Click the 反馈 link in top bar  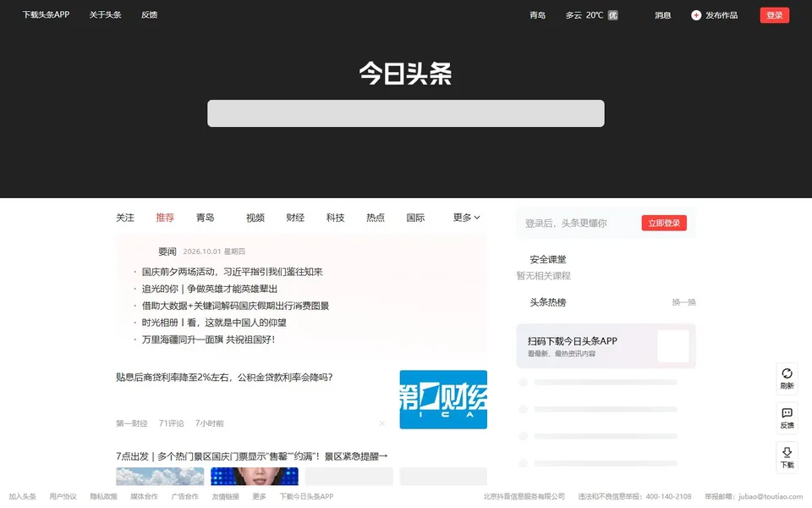149,14
